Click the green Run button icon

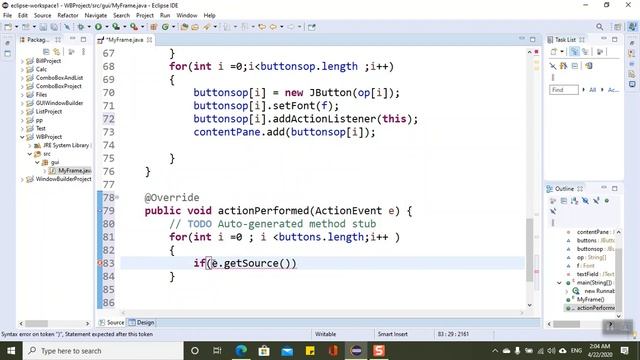[98, 27]
